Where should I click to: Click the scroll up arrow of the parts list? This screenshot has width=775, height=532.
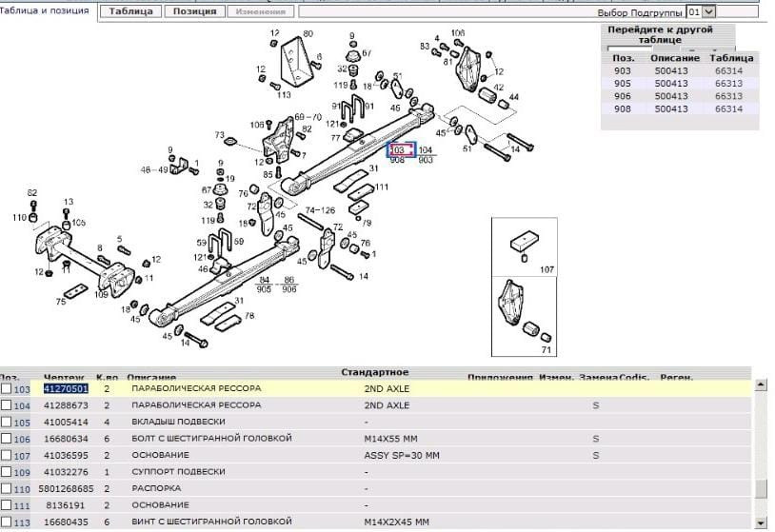click(x=761, y=385)
